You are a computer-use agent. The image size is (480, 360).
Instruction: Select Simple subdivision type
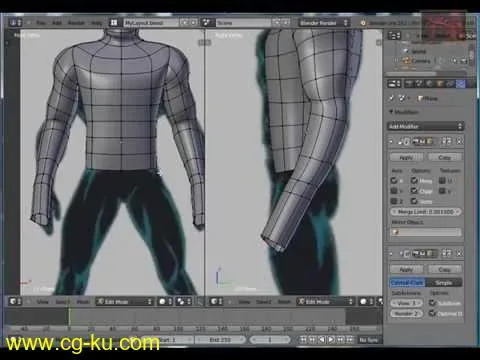point(444,283)
